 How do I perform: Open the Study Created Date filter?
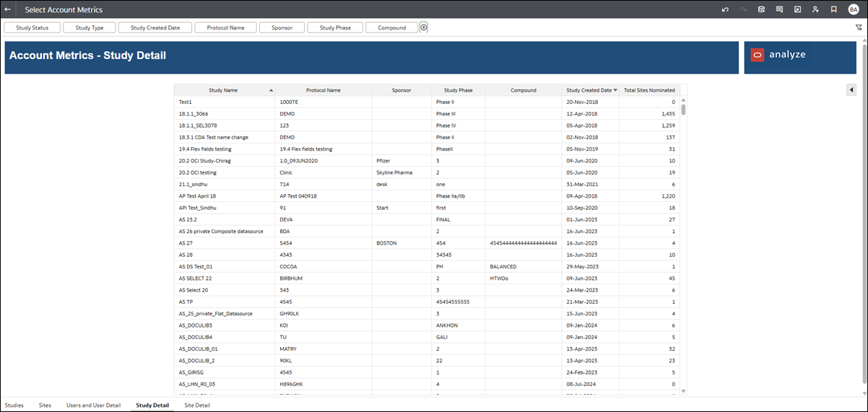pyautogui.click(x=155, y=27)
